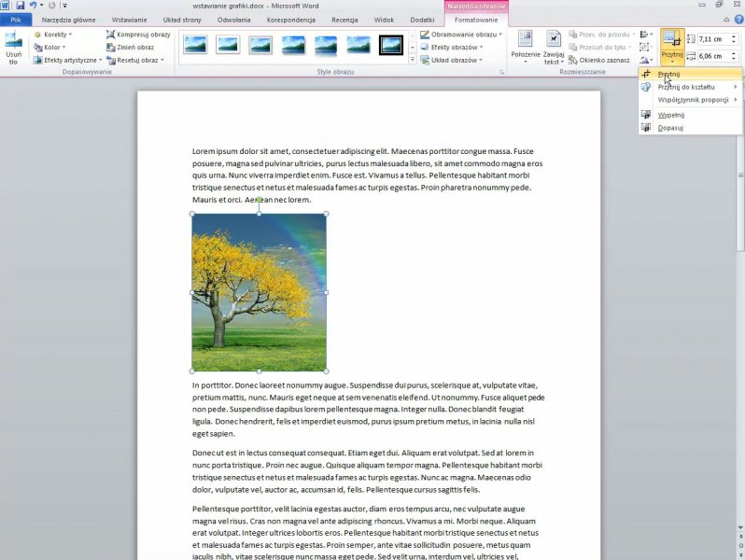Expand the picture styles gallery
This screenshot has width=745, height=560.
(x=413, y=60)
